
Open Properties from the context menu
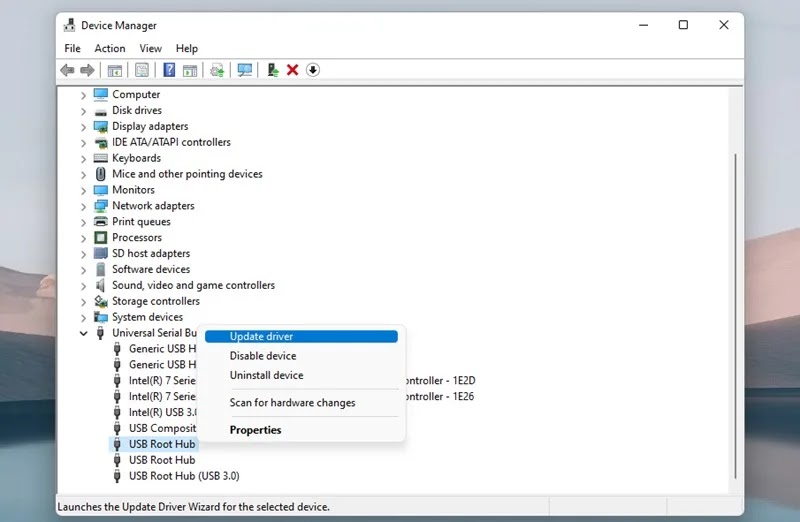point(301,430)
